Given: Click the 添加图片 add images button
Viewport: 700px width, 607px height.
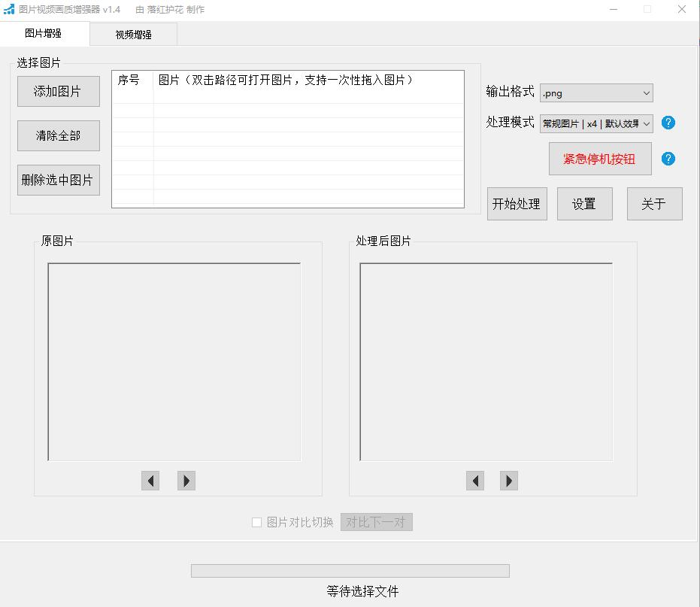Looking at the screenshot, I should point(58,91).
